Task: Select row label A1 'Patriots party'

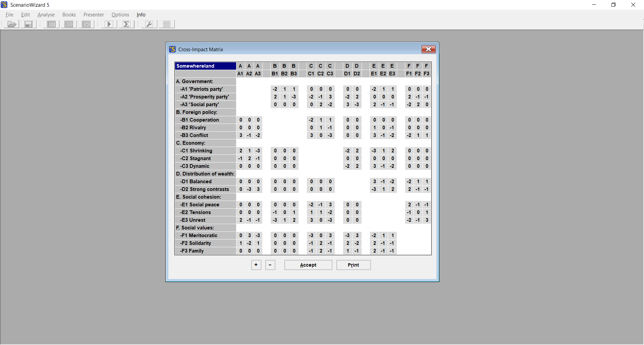Action: tap(205, 89)
